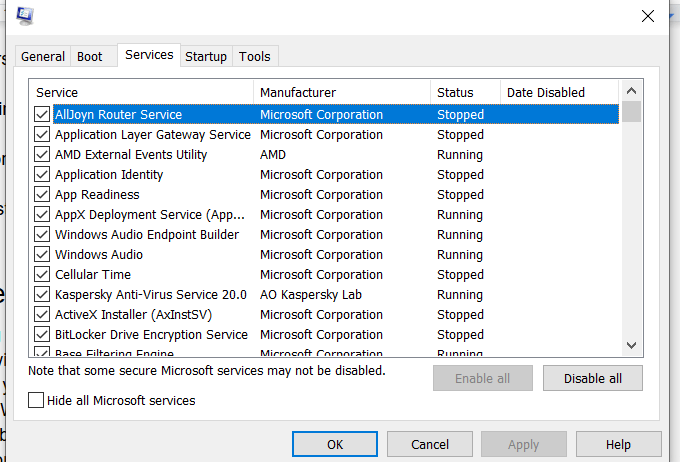Click the Cancel button
This screenshot has height=462, width=680.
point(430,444)
